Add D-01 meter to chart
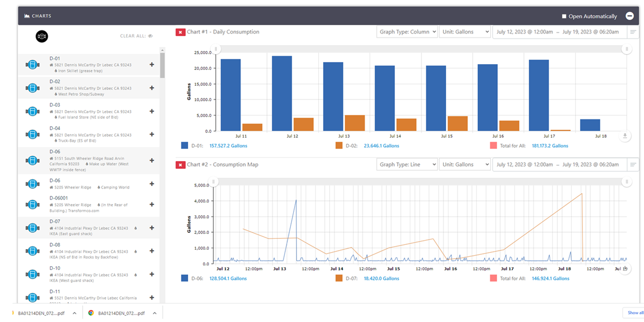This screenshot has width=644, height=322. coord(152,65)
